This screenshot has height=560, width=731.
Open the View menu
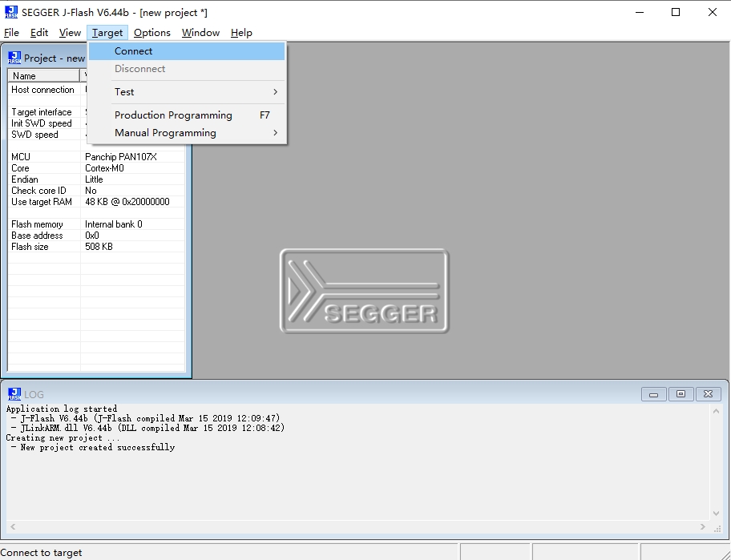70,33
